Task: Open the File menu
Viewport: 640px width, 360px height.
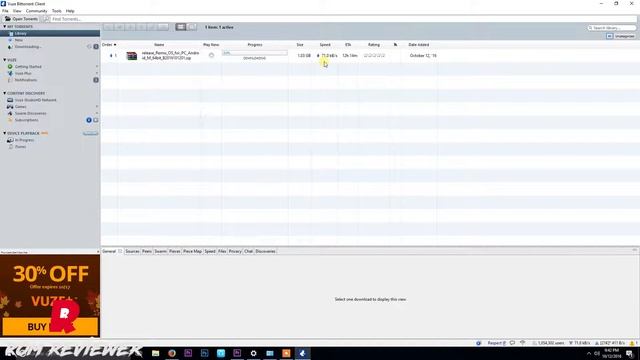Action: [5, 11]
